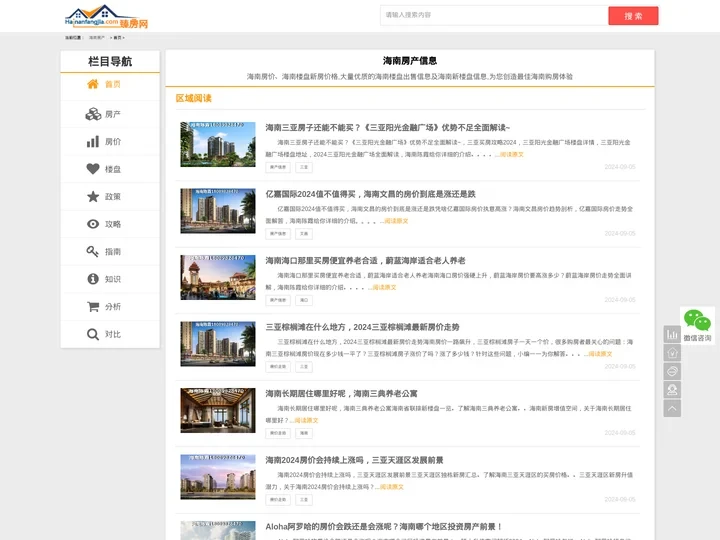Image resolution: width=720 pixels, height=540 pixels.
Task: Click the red 搜索 search button
Action: [x=633, y=16]
